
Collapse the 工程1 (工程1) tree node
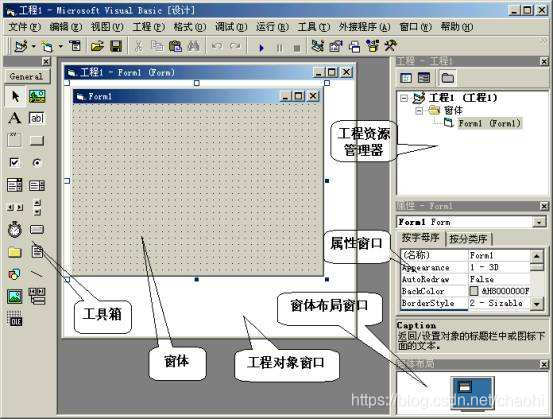pyautogui.click(x=404, y=98)
